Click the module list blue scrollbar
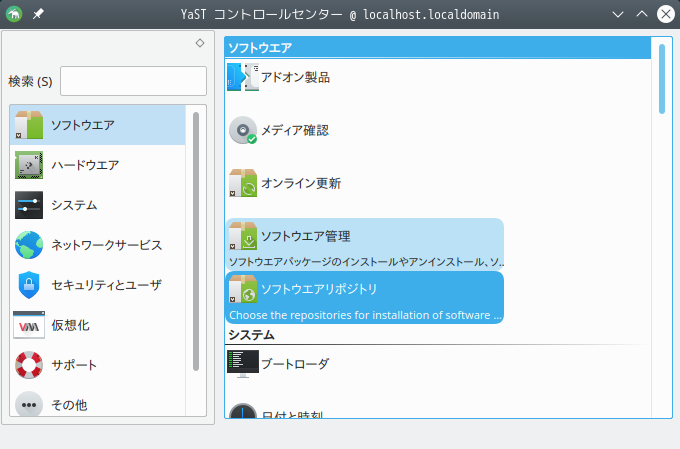The width and height of the screenshot is (680, 449). [662, 79]
